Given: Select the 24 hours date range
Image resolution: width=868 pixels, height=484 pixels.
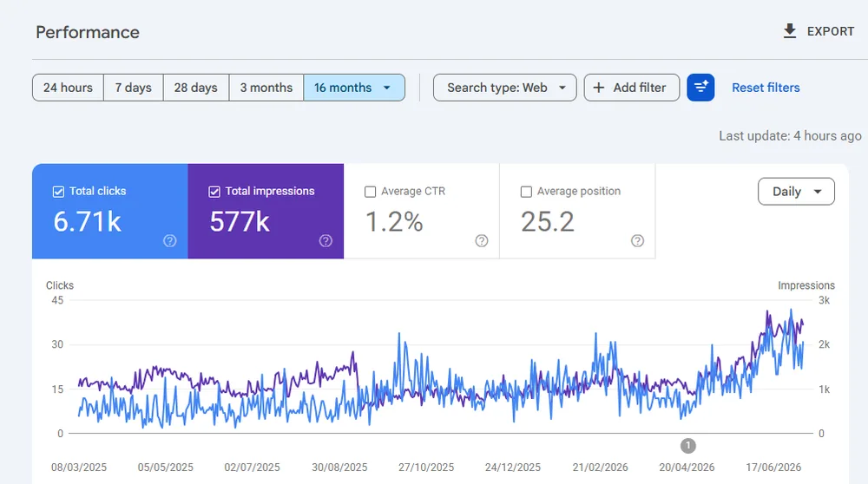Looking at the screenshot, I should pos(68,88).
